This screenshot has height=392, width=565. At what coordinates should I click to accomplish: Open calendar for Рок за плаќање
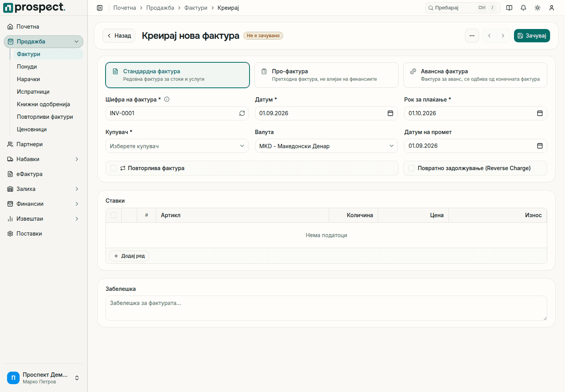coord(540,113)
